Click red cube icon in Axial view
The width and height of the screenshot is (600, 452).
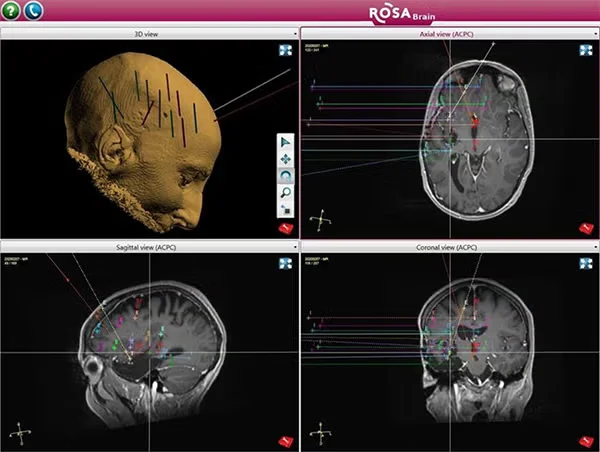coord(584,229)
